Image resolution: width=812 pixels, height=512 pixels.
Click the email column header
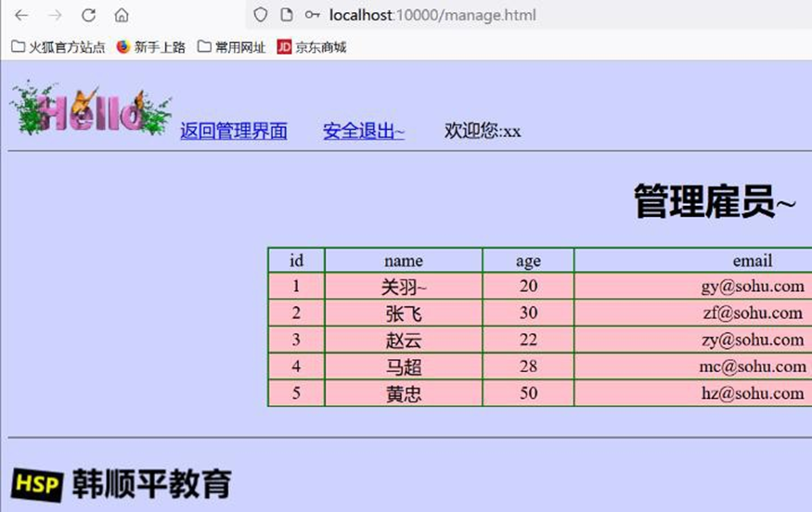coord(752,262)
